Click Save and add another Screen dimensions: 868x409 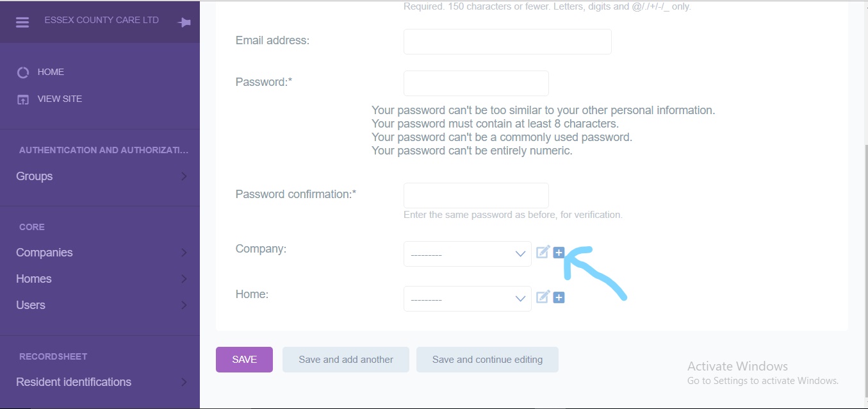(x=346, y=360)
